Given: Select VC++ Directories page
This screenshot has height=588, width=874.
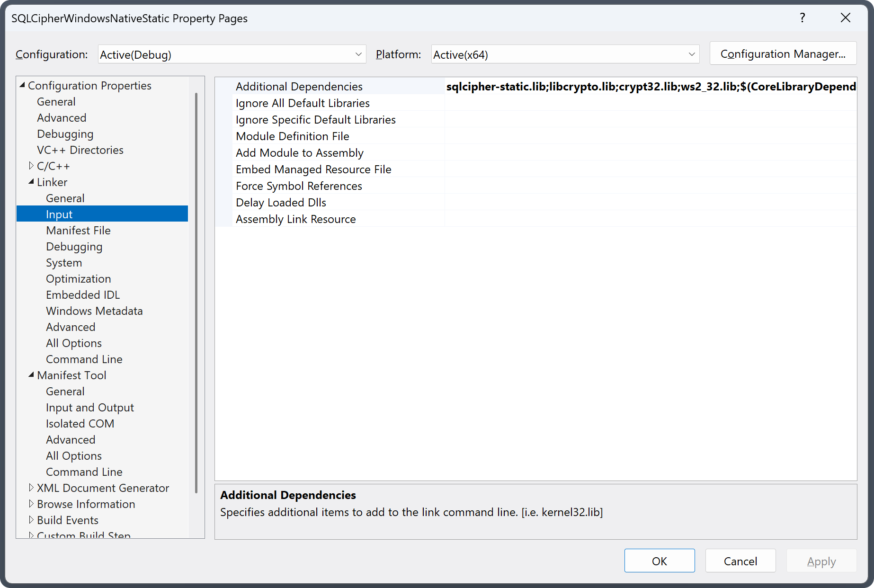Looking at the screenshot, I should [x=80, y=150].
